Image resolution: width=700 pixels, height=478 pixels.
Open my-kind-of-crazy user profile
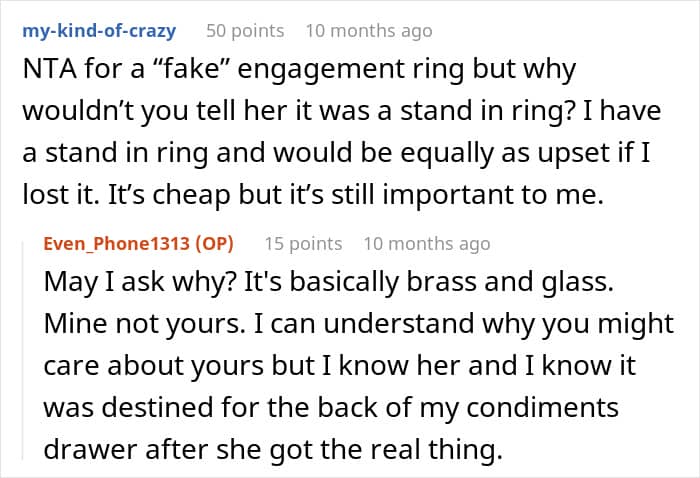click(99, 31)
